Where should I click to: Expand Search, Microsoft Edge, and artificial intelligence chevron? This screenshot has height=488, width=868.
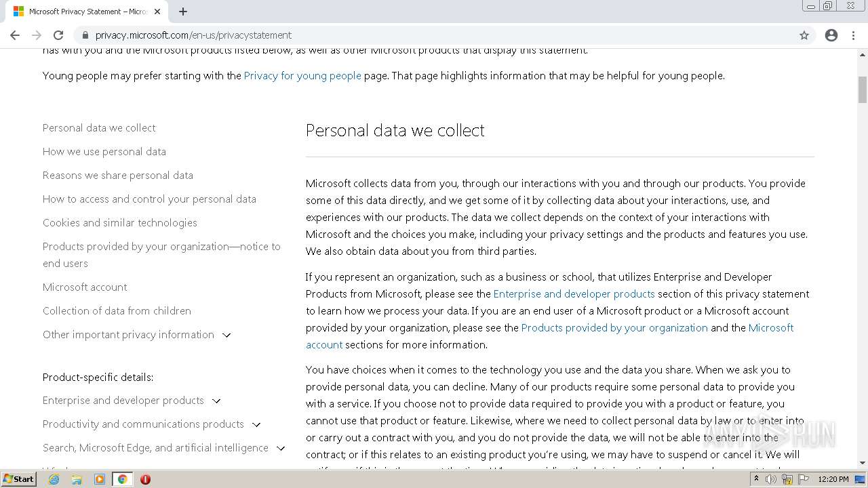281,448
